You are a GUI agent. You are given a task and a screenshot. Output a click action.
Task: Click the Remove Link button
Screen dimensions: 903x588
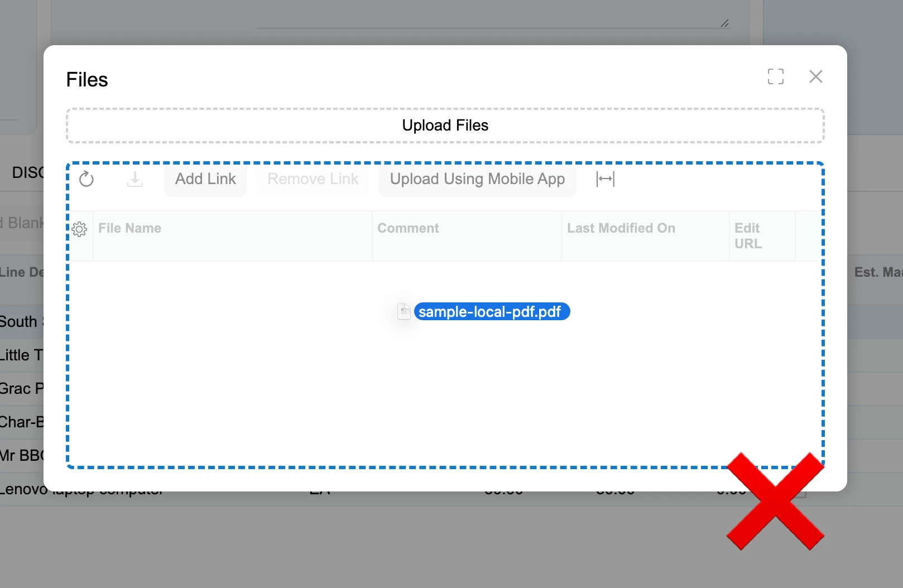(313, 179)
